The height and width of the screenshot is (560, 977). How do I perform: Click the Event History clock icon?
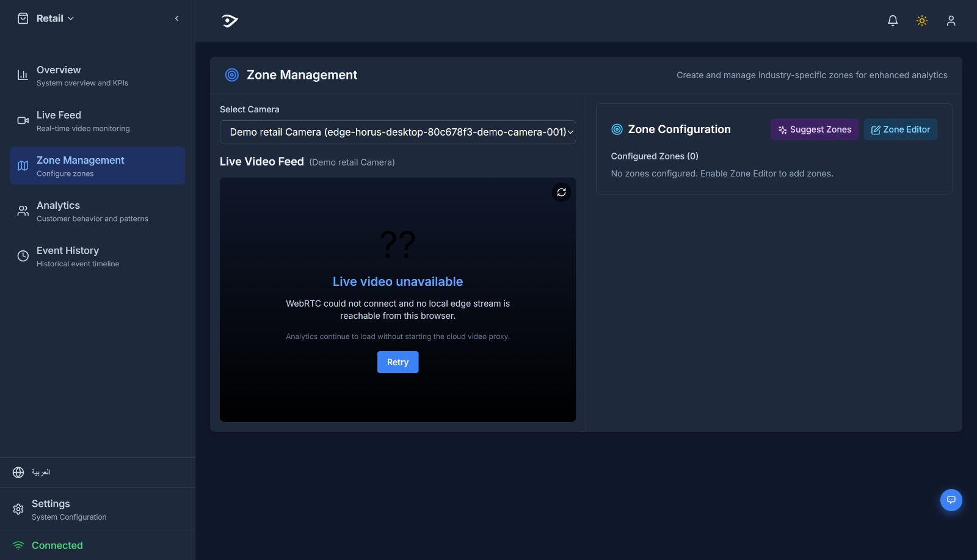pyautogui.click(x=23, y=256)
